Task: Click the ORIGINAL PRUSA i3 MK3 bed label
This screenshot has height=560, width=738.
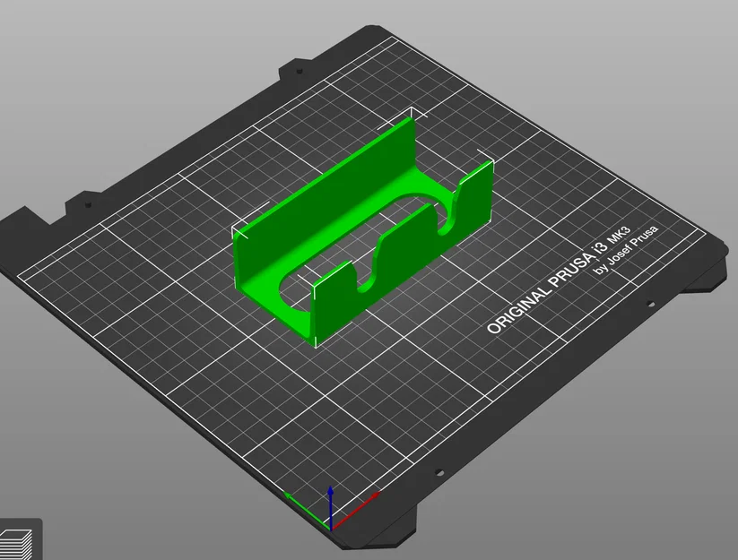Action: coord(558,280)
